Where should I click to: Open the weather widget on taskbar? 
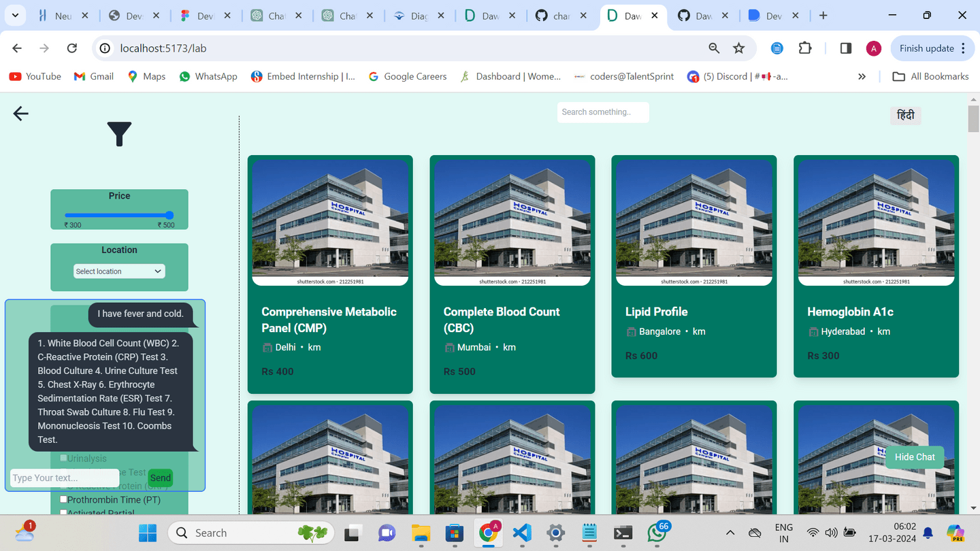coord(24,531)
